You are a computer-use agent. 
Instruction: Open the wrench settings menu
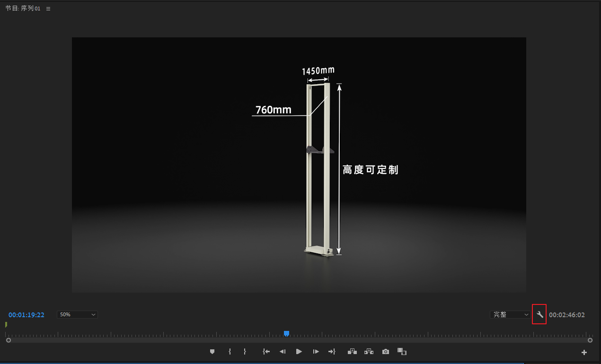[x=539, y=314]
